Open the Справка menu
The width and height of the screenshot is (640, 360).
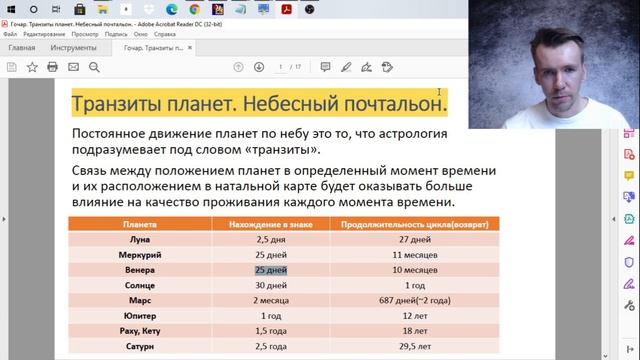pos(165,34)
